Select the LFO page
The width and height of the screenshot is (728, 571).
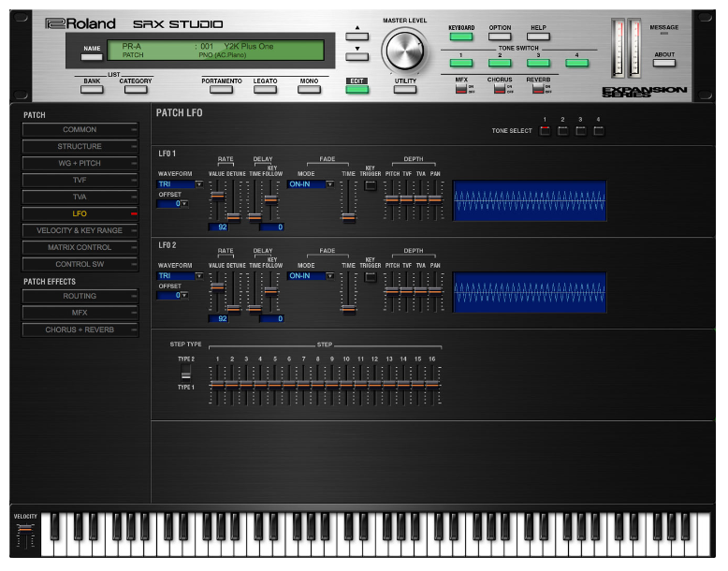pyautogui.click(x=80, y=213)
